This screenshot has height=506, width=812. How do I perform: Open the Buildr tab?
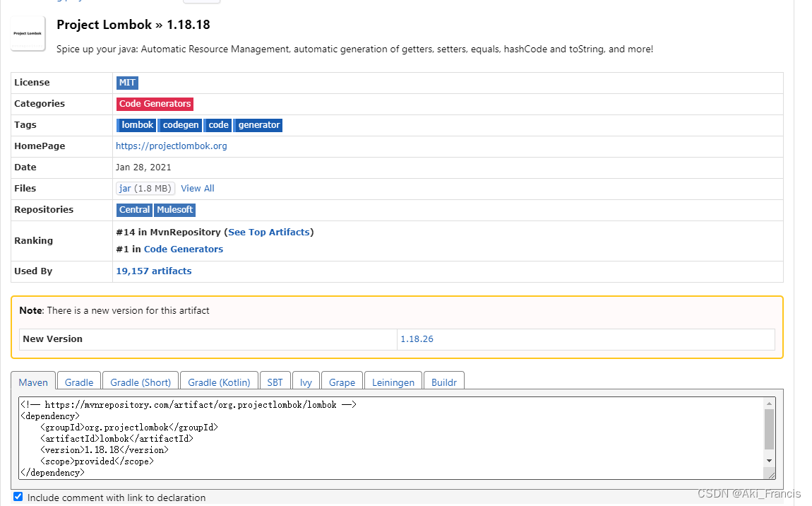[444, 382]
